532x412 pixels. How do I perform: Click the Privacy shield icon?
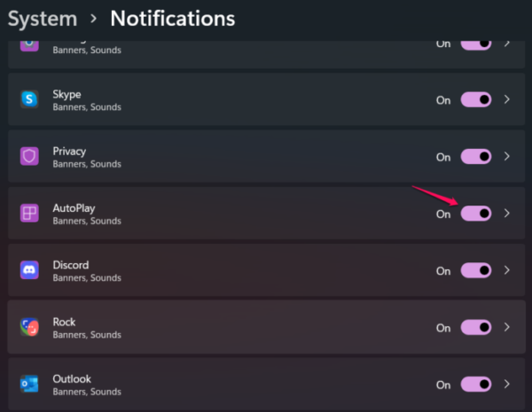pos(30,157)
